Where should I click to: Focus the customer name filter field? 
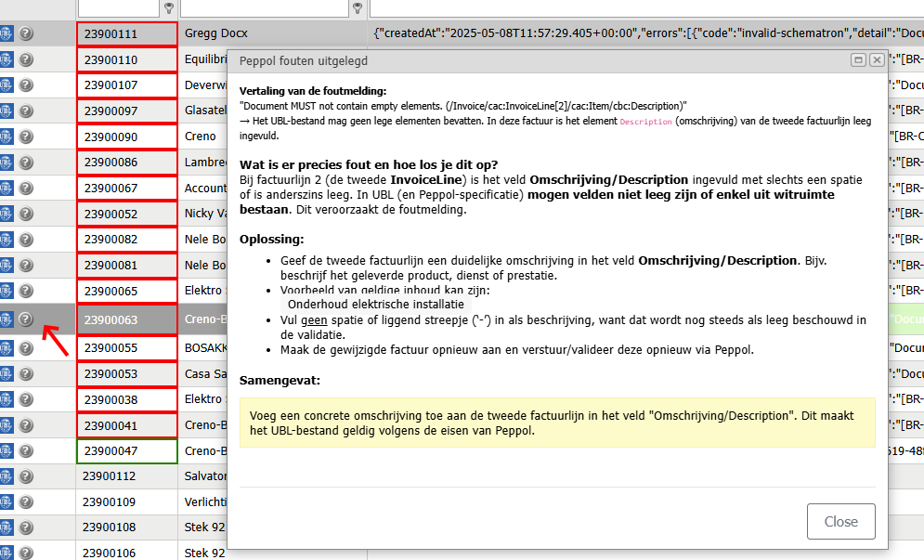(265, 7)
